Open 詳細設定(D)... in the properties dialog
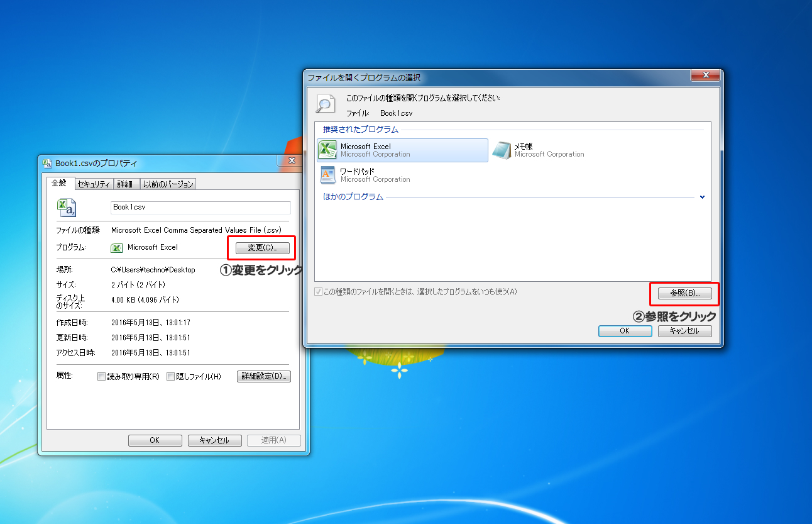Image resolution: width=812 pixels, height=524 pixels. [x=264, y=377]
